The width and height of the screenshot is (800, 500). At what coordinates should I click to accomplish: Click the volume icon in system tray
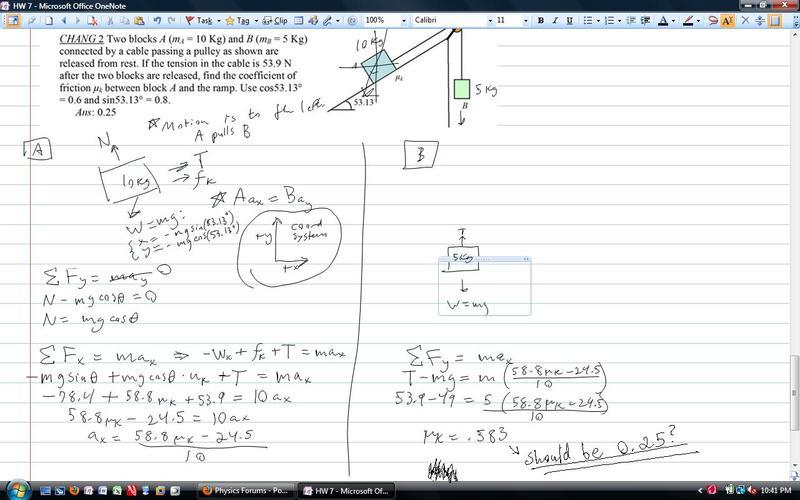[x=751, y=491]
